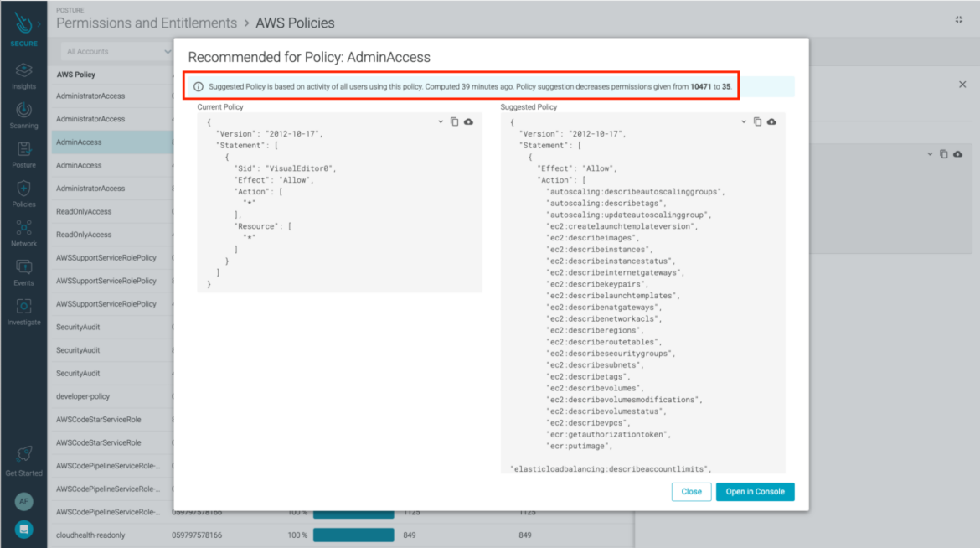Collapse the background panel code block

pyautogui.click(x=930, y=154)
